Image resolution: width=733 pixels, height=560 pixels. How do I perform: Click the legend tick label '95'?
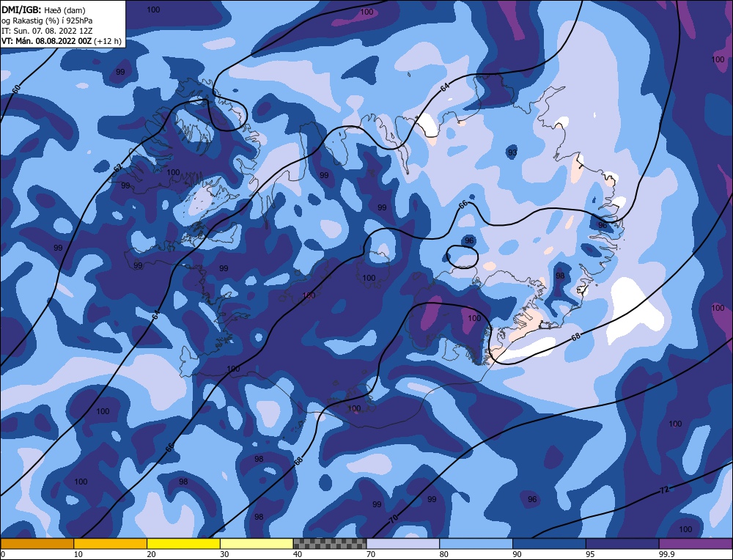click(x=590, y=554)
